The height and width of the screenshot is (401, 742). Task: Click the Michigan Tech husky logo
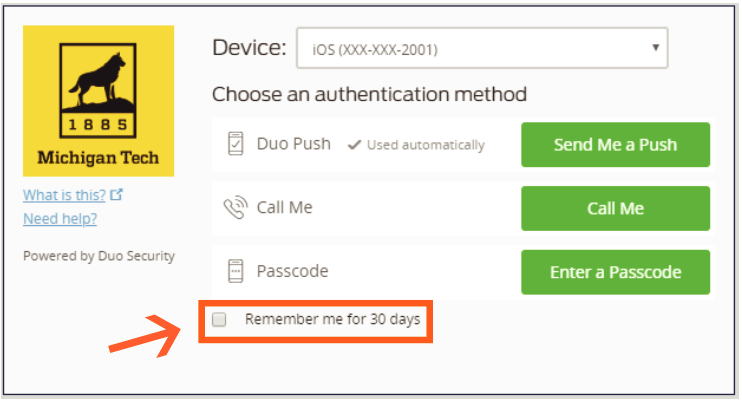(98, 101)
